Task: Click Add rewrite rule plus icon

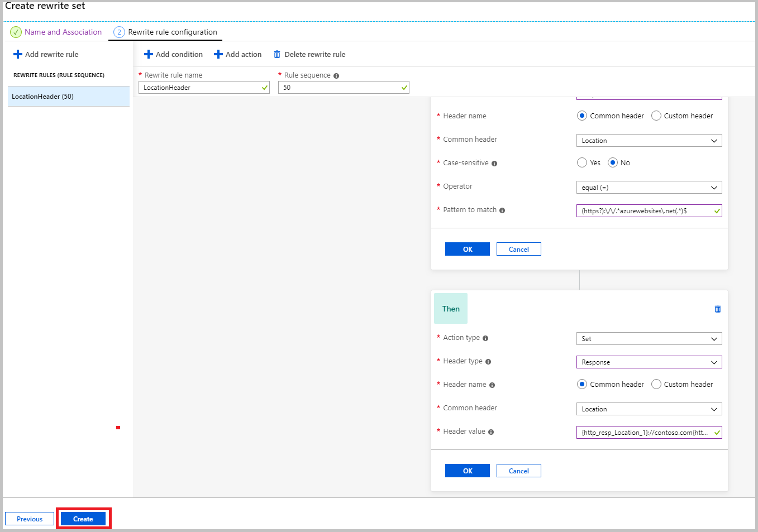Action: [x=18, y=54]
